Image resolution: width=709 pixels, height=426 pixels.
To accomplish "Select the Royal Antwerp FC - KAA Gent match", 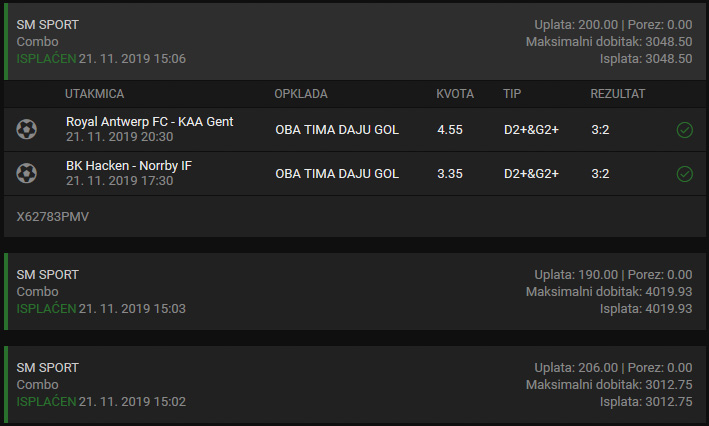I will (150, 122).
